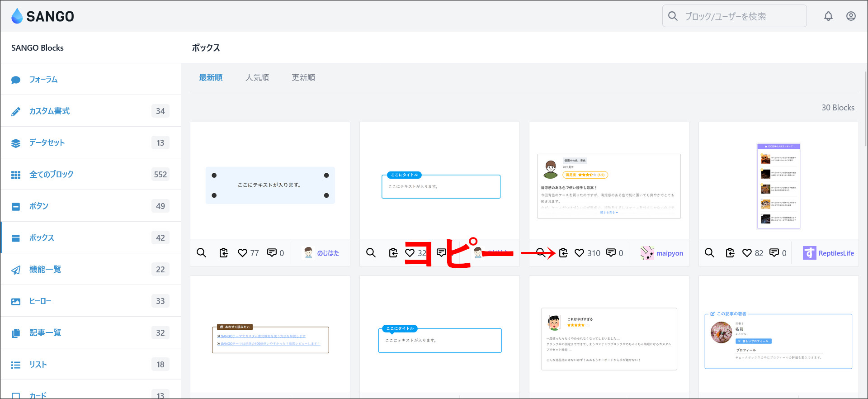The image size is (868, 399).
Task: Open maipyon's author profile link
Action: coord(669,253)
